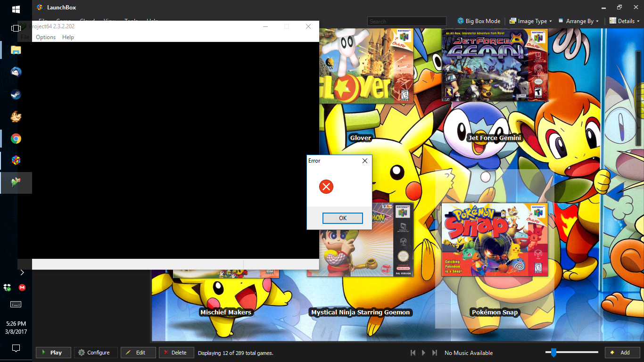Skip to previous music track
Image resolution: width=644 pixels, height=362 pixels.
click(x=413, y=353)
